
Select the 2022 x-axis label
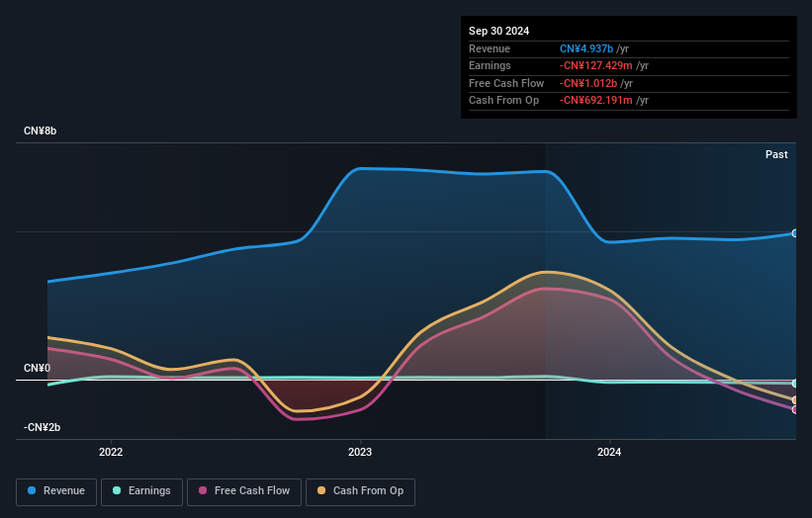[x=111, y=452]
